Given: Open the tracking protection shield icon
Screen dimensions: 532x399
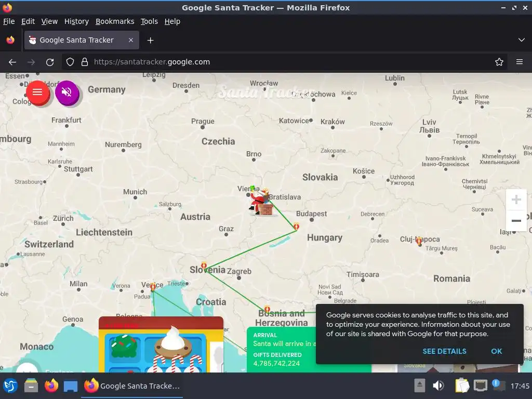Looking at the screenshot, I should tap(70, 62).
